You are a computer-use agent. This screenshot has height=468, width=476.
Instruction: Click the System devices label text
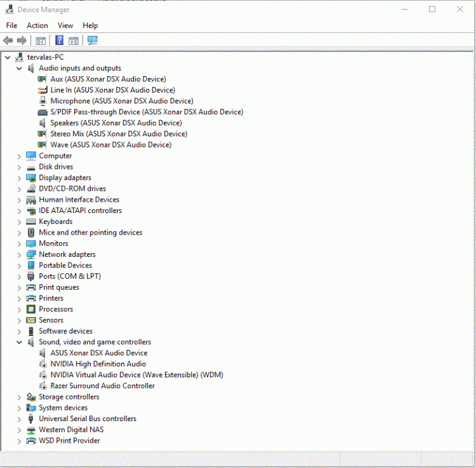click(63, 408)
